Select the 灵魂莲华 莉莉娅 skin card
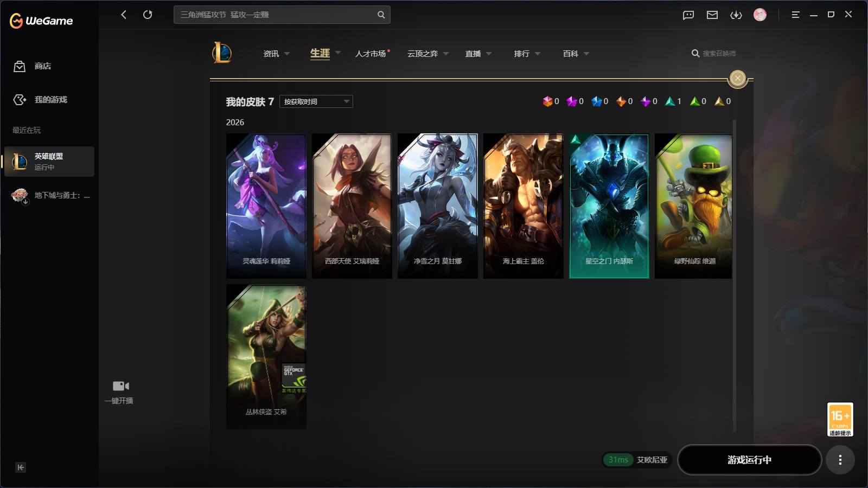The image size is (868, 488). point(266,206)
